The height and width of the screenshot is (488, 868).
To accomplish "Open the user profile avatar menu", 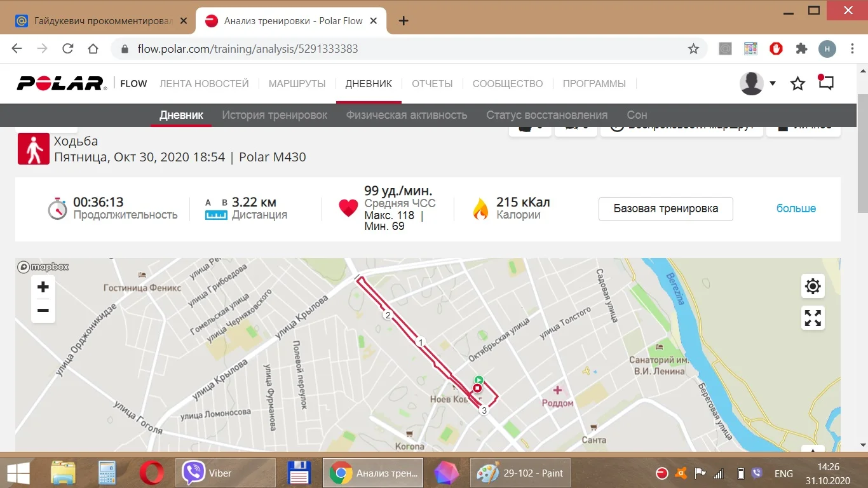I will click(757, 83).
